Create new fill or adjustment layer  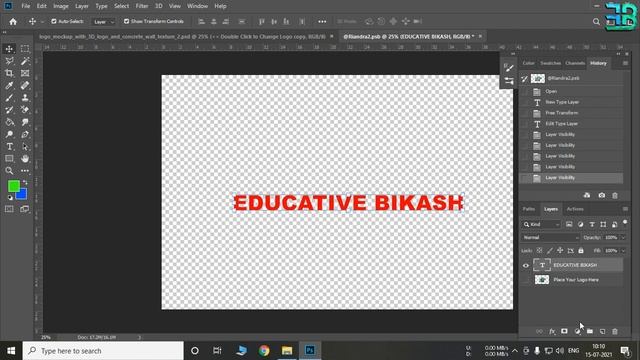point(577,331)
